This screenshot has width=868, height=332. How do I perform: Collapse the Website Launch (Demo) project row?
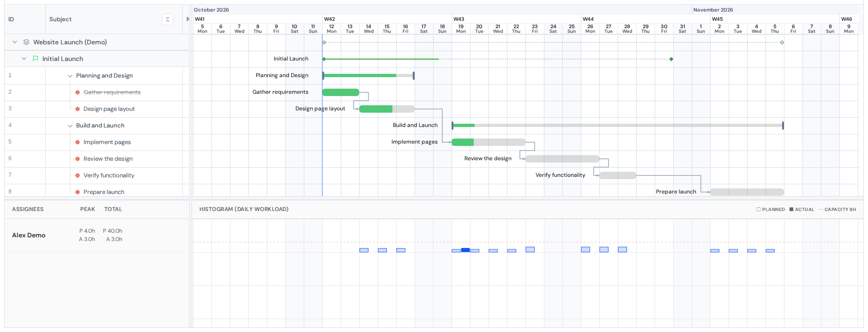15,42
